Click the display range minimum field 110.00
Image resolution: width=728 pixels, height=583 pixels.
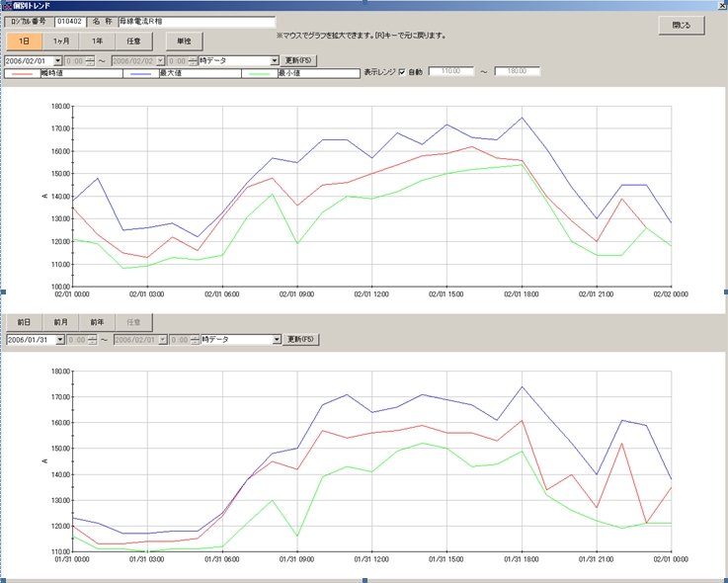click(451, 71)
